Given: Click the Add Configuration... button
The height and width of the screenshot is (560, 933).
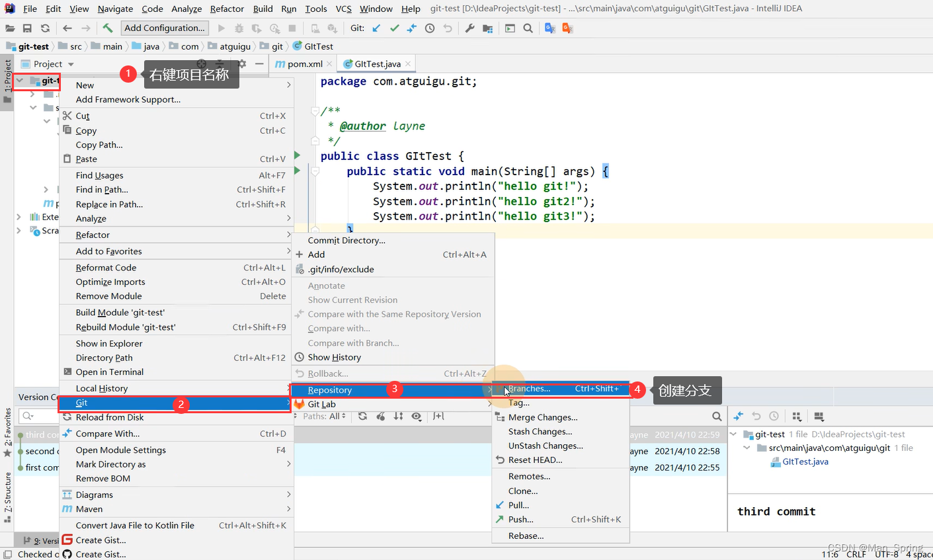Looking at the screenshot, I should pyautogui.click(x=165, y=28).
